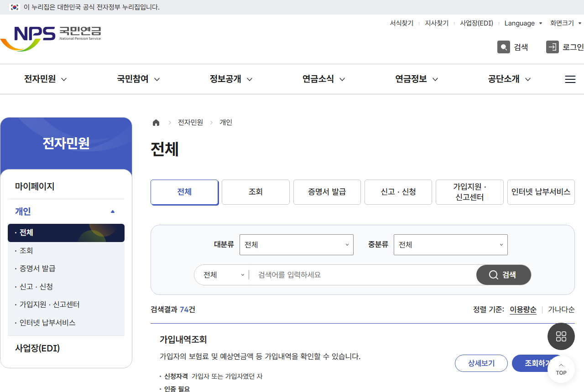Sort results by 이용량순
This screenshot has height=392, width=584.
pyautogui.click(x=523, y=310)
